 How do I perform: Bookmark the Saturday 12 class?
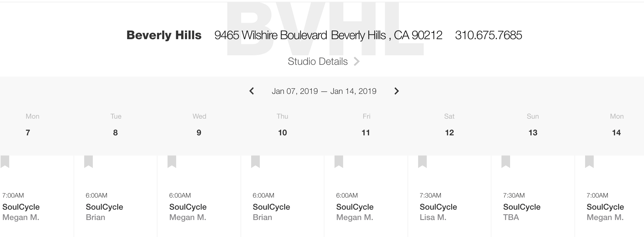[x=422, y=162]
